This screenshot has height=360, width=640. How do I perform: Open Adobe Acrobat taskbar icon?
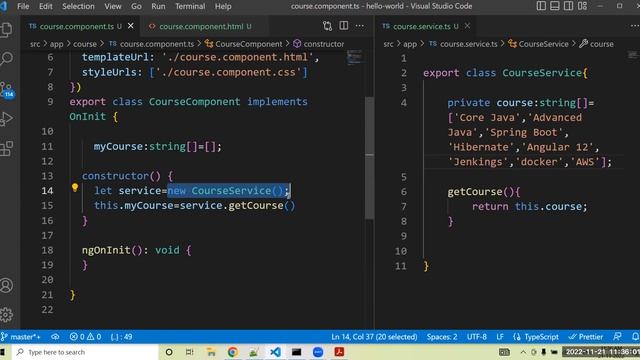pos(339,352)
